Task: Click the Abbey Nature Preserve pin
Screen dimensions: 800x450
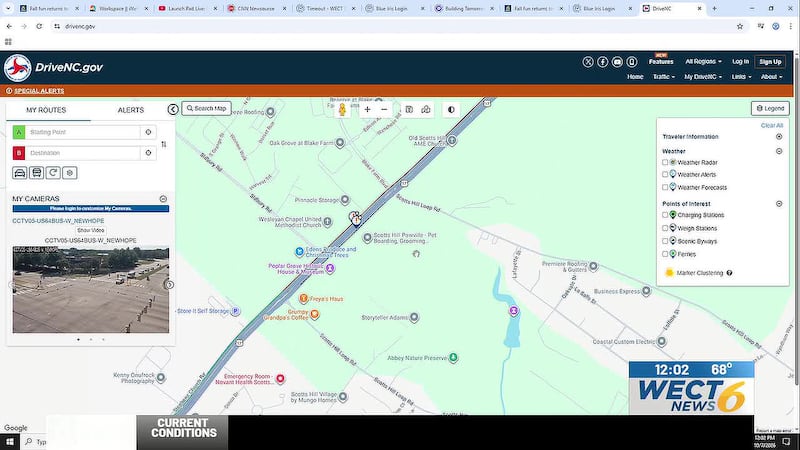Action: (x=453, y=358)
